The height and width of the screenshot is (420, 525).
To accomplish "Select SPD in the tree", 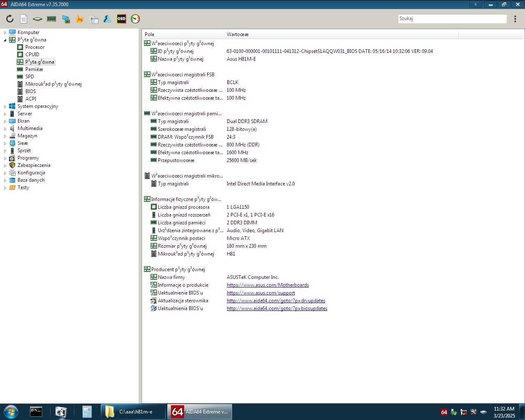I will click(30, 77).
